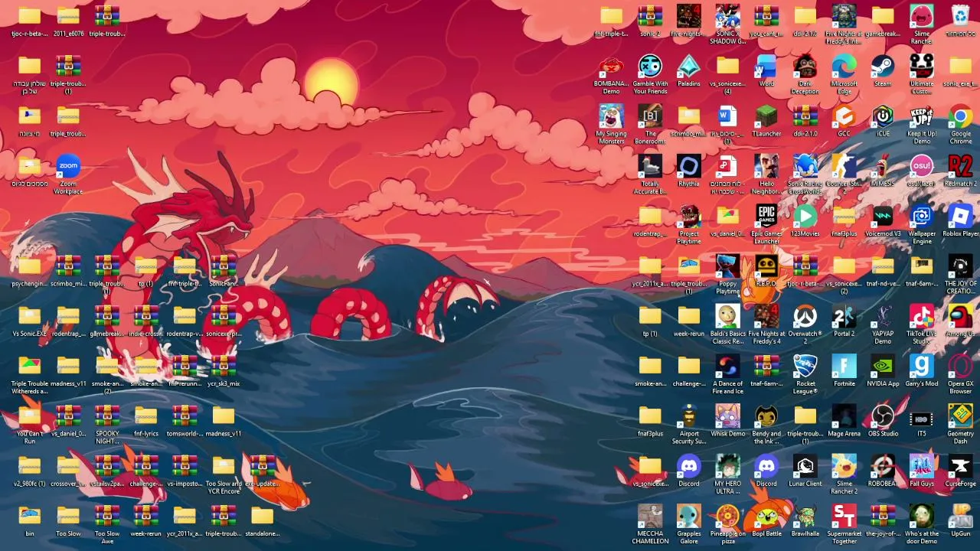Screen dimensions: 980x551
Task: Click the Roblox Player icon
Action: point(960,217)
